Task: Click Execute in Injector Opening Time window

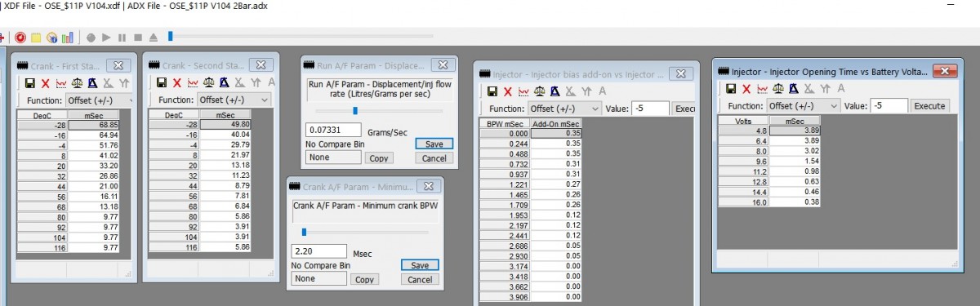Action: (929, 106)
